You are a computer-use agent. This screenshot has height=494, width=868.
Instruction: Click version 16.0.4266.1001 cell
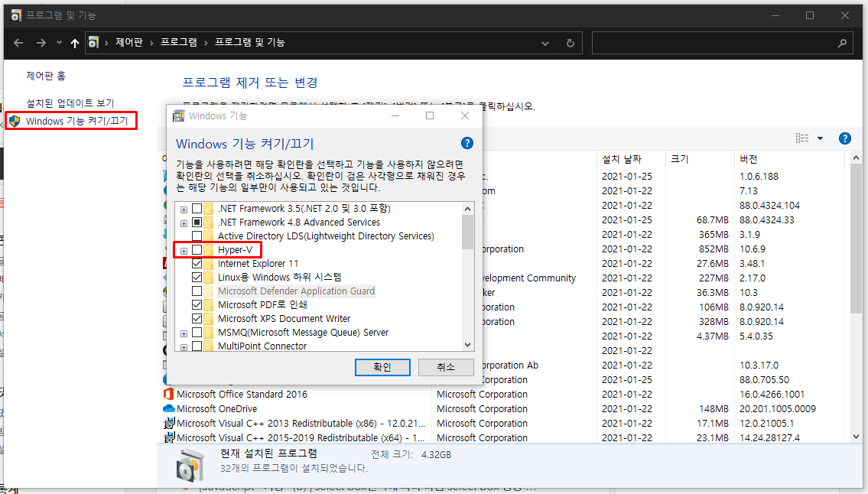[772, 395]
